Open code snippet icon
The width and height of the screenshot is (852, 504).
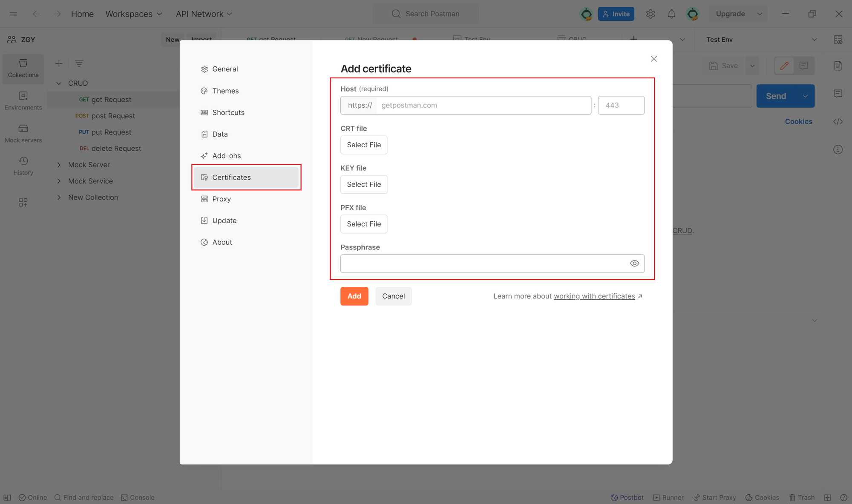point(838,122)
